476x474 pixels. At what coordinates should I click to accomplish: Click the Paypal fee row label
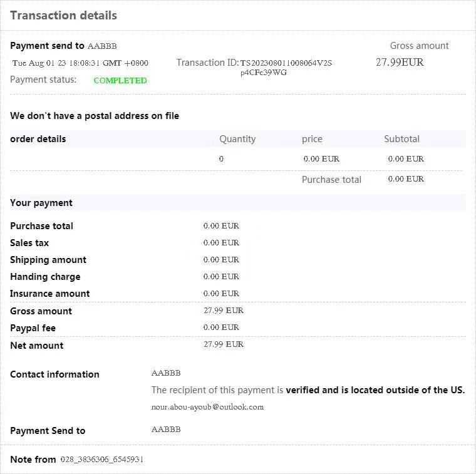pos(33,328)
